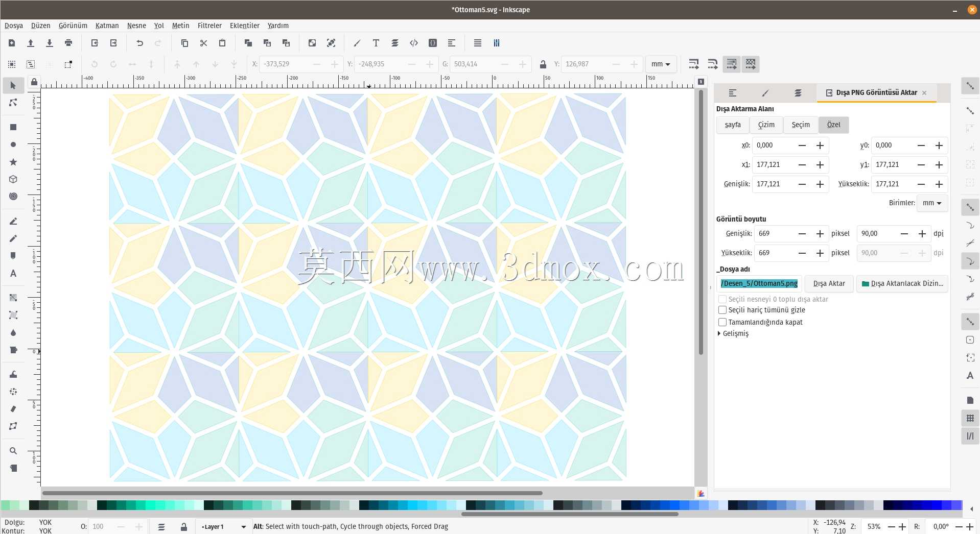Open Text and Font dialog icon

(x=376, y=43)
